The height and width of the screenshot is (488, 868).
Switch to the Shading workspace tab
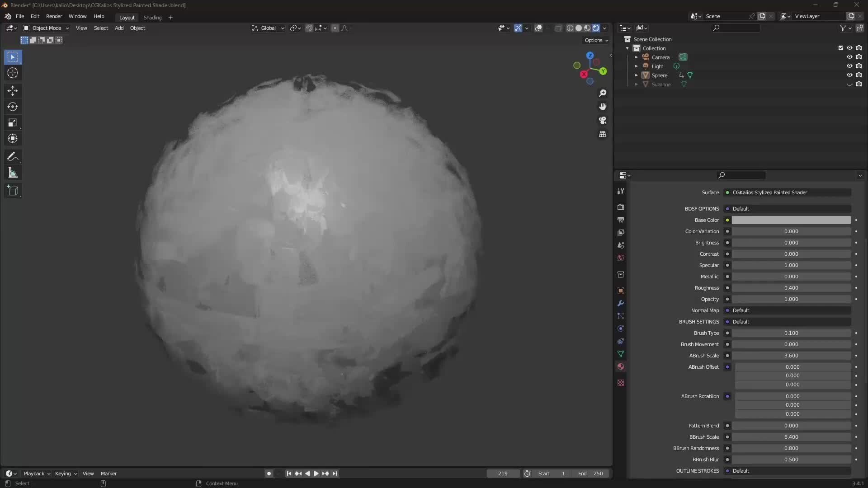[x=152, y=18]
